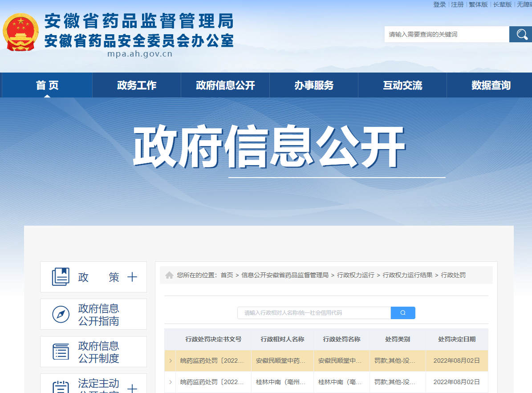
Task: Click the compass icon for disclosure guide
Action: point(61,315)
